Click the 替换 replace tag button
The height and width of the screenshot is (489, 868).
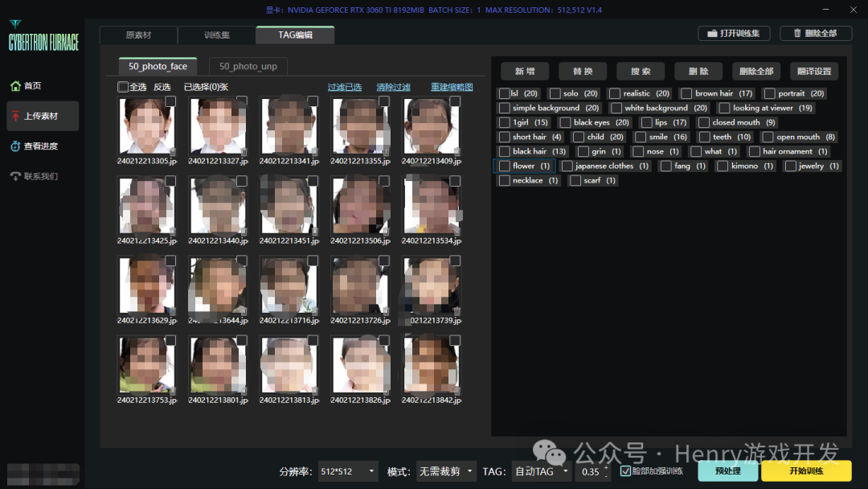pyautogui.click(x=583, y=71)
